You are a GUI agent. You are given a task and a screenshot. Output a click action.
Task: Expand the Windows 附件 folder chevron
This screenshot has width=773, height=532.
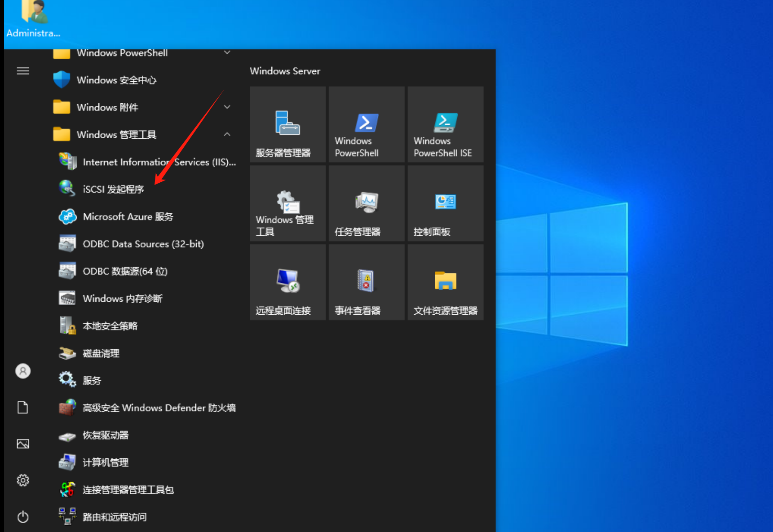[227, 107]
